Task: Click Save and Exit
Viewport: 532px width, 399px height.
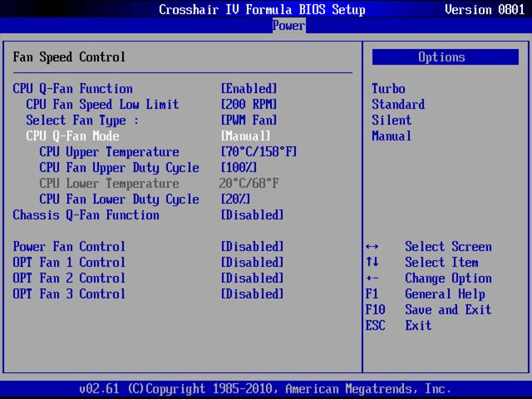Action: pos(448,310)
